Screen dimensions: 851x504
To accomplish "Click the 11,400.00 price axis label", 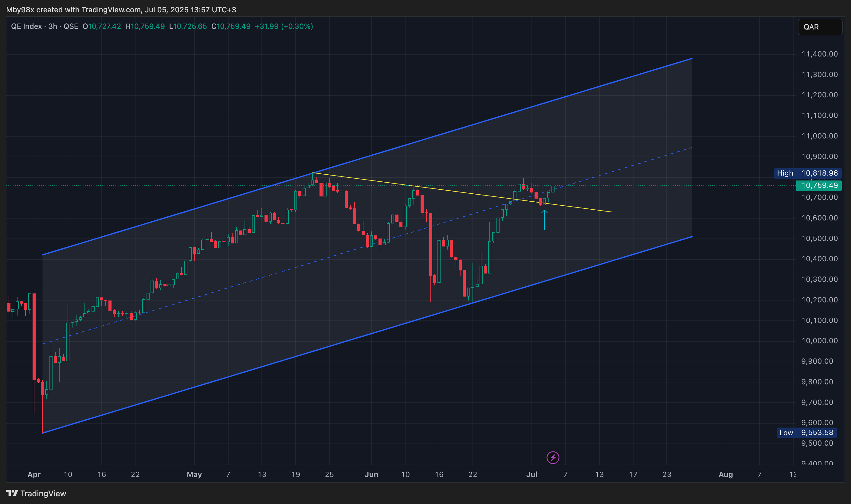I will click(x=819, y=54).
